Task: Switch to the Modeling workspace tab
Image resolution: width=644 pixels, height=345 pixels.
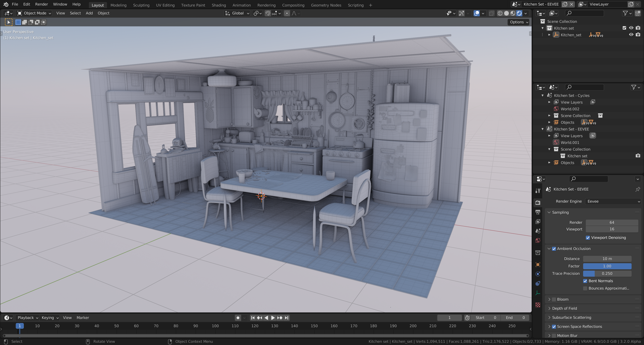Action: tap(119, 5)
